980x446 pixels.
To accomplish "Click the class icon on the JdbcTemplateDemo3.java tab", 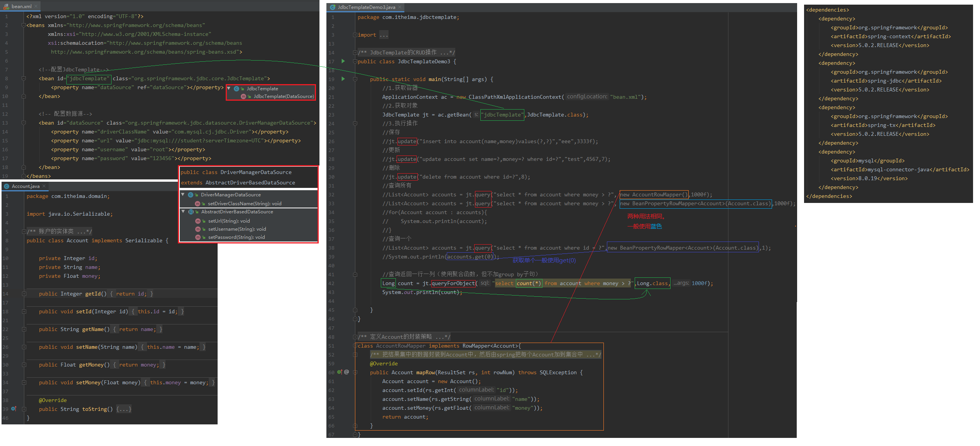I will (x=332, y=7).
